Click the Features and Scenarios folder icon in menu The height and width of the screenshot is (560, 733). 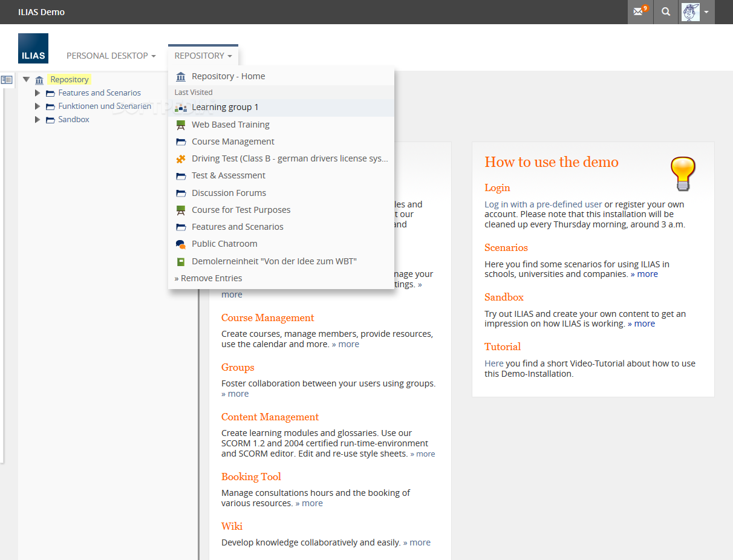click(x=181, y=227)
